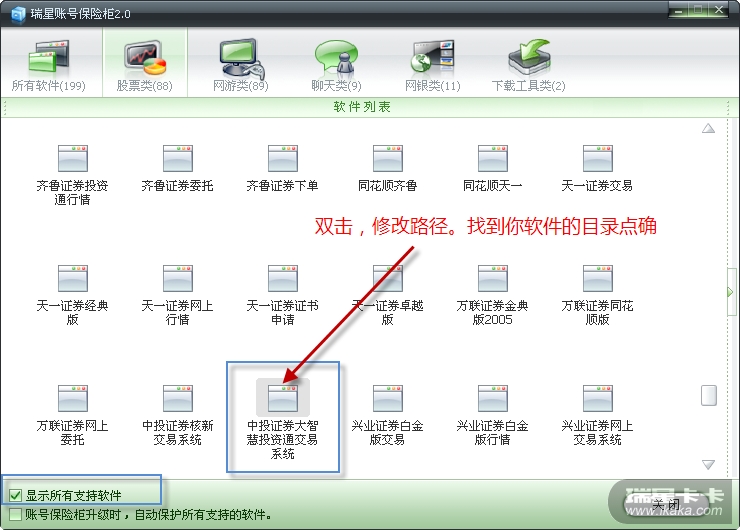Minimize the 瑞星账号保险柜 window
Image resolution: width=740 pixels, height=530 pixels.
pyautogui.click(x=679, y=10)
